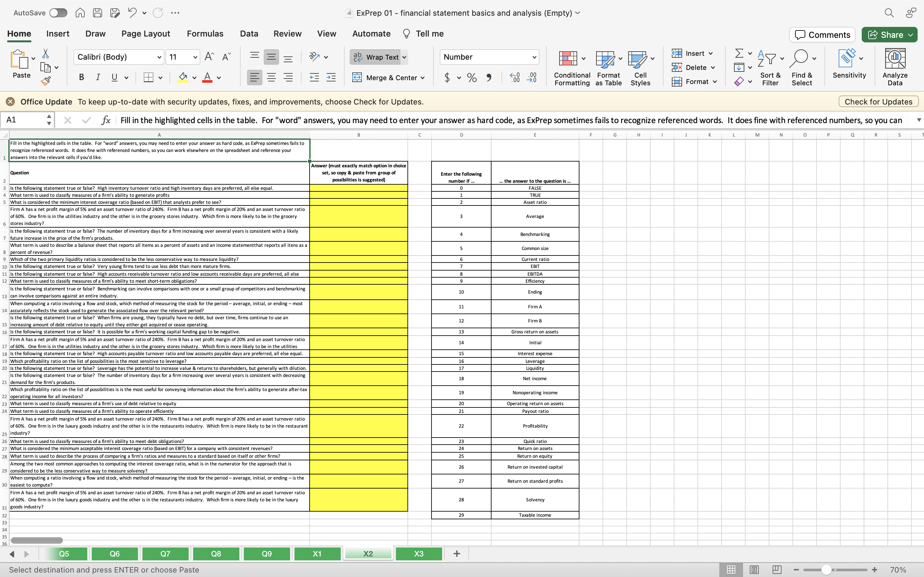
Task: Switch to the Formulas ribbon tab
Action: [x=205, y=34]
